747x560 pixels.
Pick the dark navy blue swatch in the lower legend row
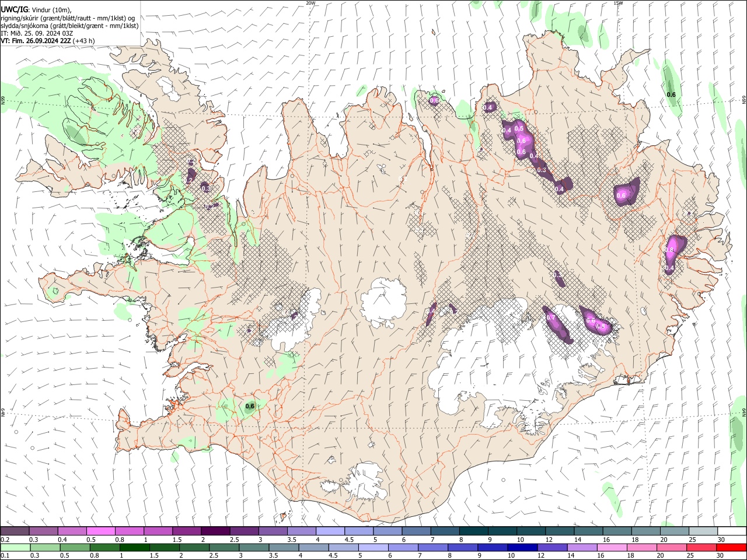click(521, 548)
